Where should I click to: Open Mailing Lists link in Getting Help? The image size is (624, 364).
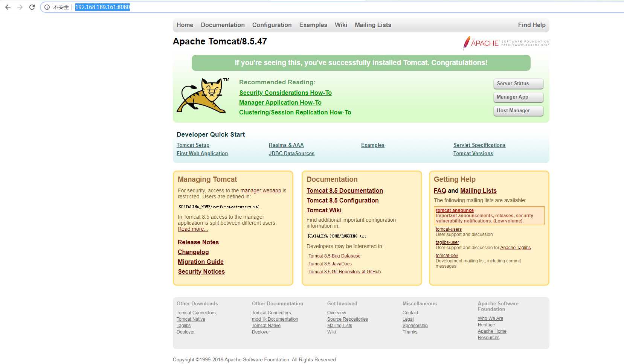pos(478,190)
